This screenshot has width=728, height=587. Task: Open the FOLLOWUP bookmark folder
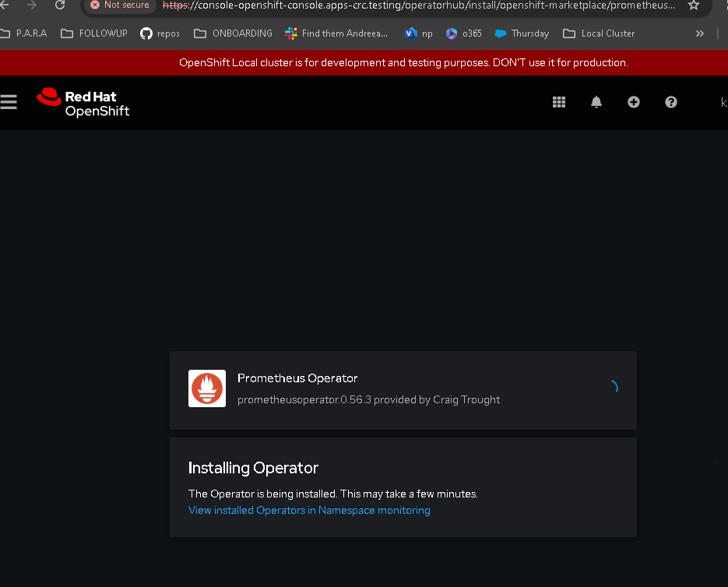click(x=94, y=33)
